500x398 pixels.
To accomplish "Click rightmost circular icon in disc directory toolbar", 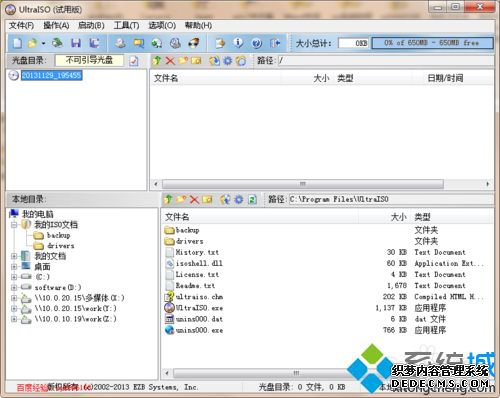I will point(241,61).
